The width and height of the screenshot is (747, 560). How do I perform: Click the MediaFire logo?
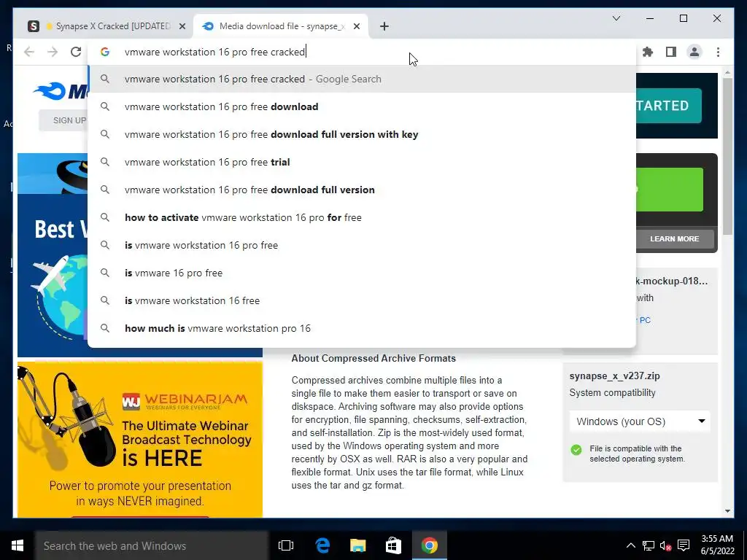[60, 90]
